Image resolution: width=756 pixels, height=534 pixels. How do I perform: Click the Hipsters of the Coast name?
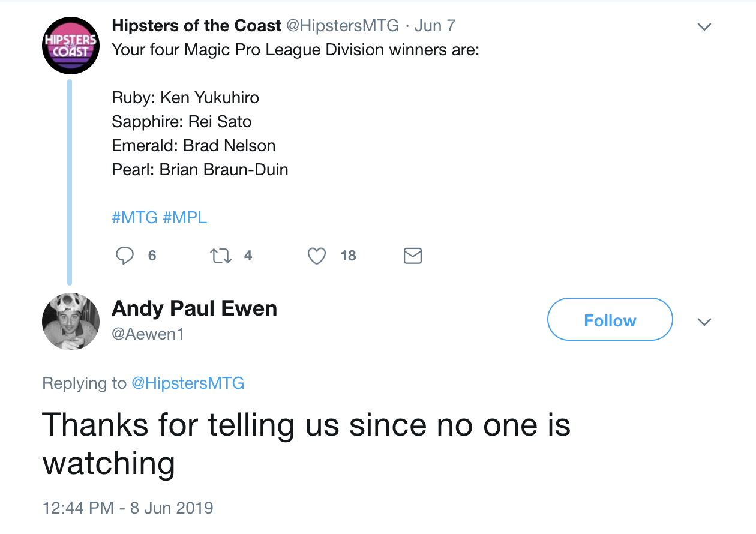[196, 26]
